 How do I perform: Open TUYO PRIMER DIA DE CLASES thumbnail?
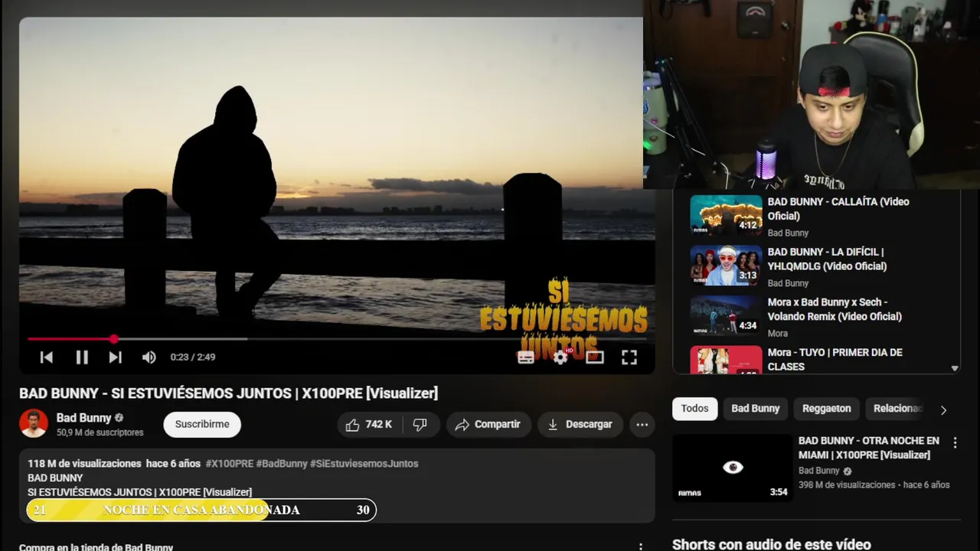coord(726,360)
